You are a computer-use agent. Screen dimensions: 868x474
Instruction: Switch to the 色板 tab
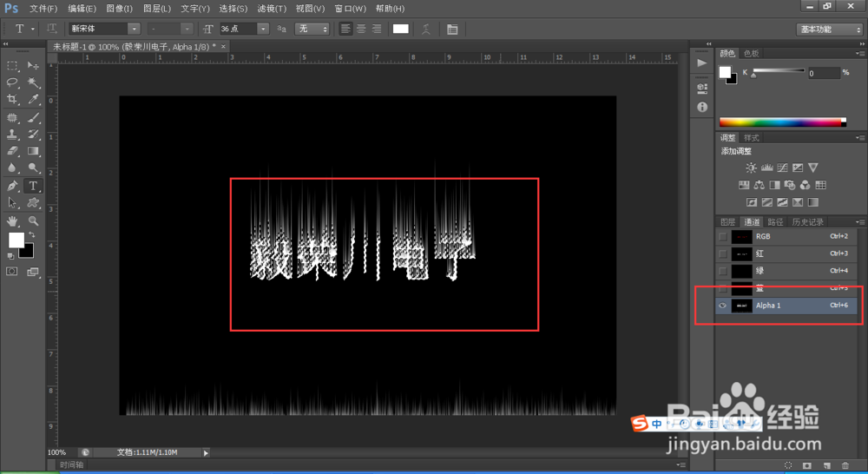click(x=751, y=54)
